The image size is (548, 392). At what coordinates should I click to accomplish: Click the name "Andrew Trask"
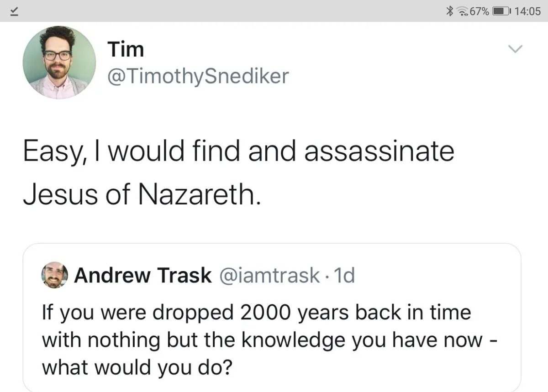142,275
